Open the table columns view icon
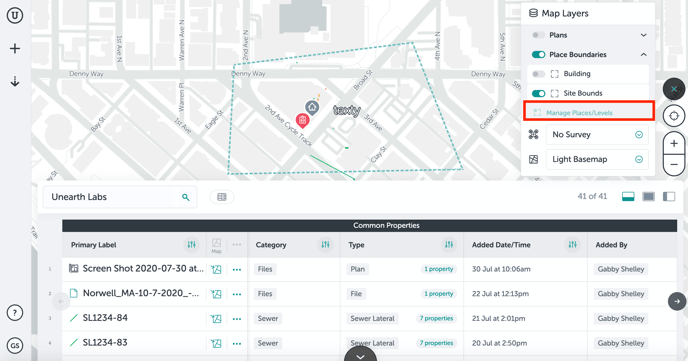The height and width of the screenshot is (361, 688). (x=222, y=197)
